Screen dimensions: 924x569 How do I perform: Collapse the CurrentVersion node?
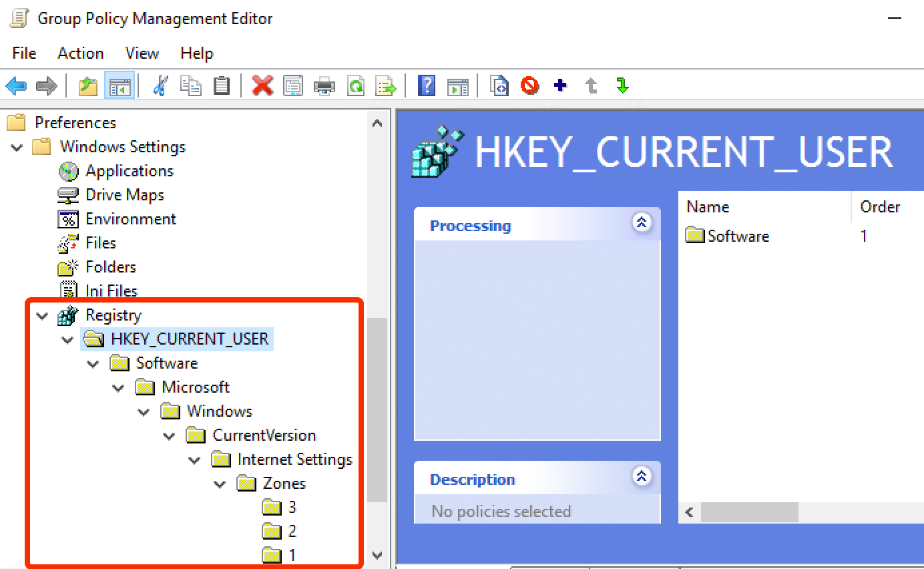point(169,436)
